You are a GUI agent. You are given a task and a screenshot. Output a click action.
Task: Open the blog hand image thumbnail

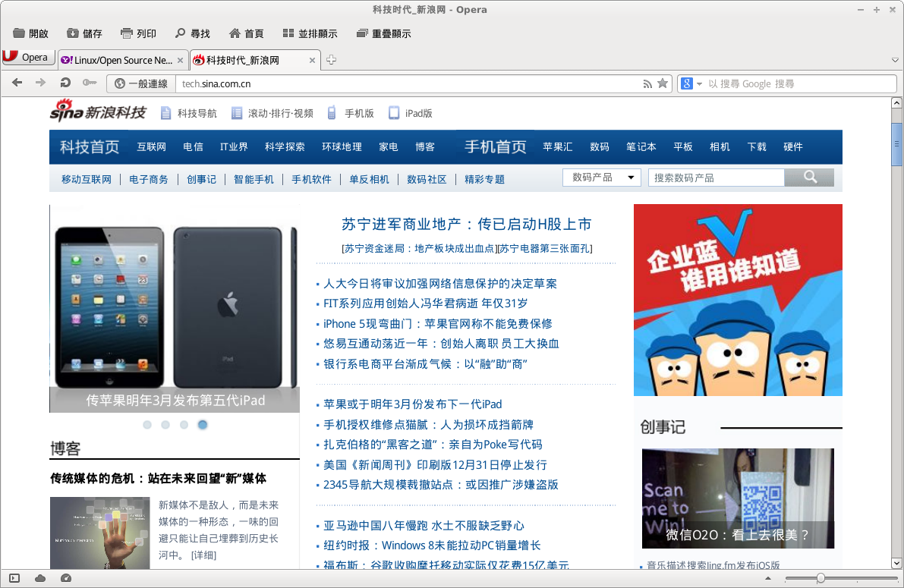pos(99,533)
